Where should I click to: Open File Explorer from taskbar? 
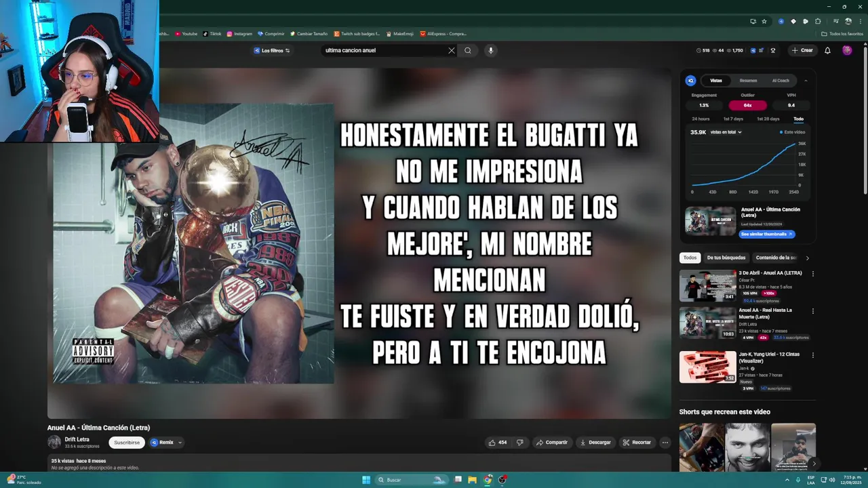[473, 480]
